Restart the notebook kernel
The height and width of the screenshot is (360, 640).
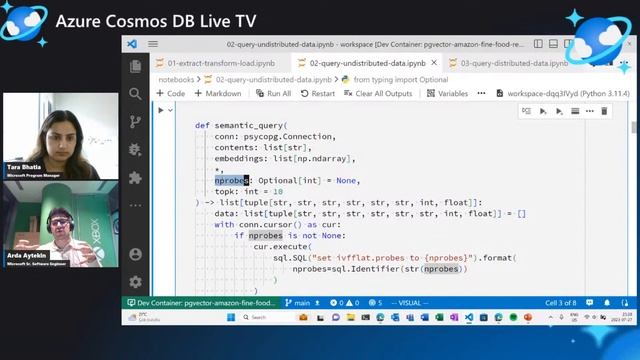pyautogui.click(x=318, y=93)
